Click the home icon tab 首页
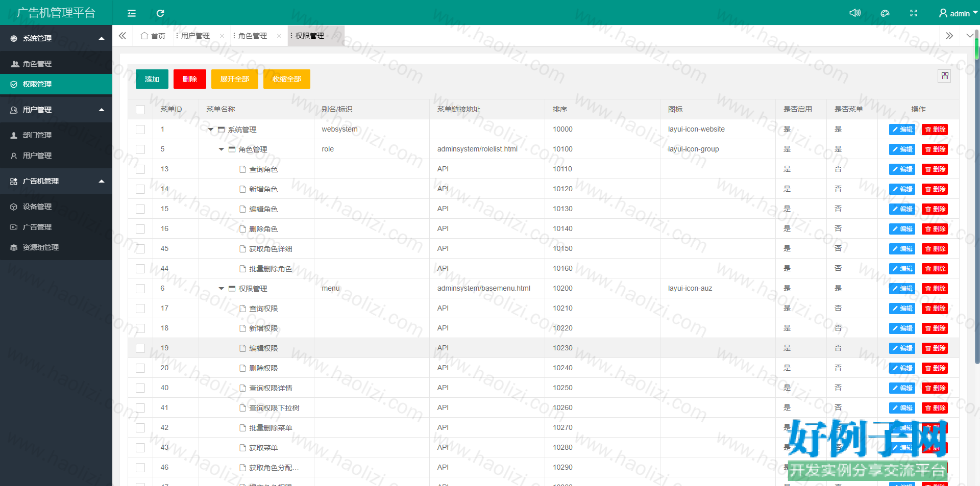The image size is (980, 486). click(x=144, y=36)
